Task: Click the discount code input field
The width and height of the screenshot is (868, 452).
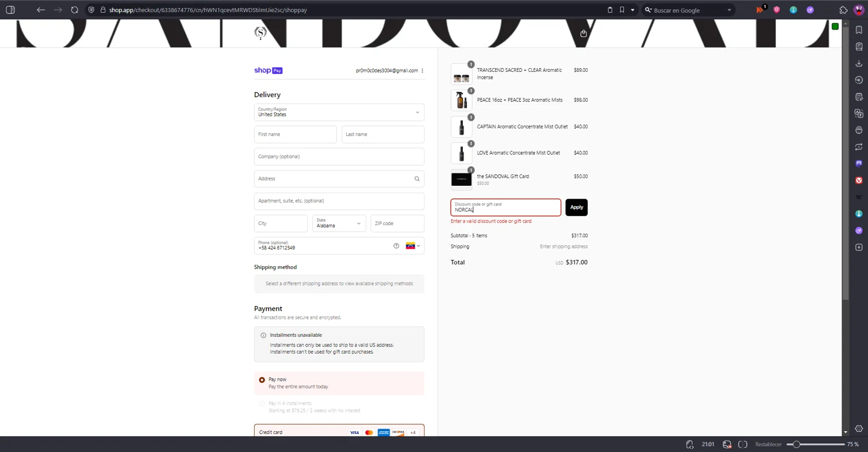Action: [506, 207]
